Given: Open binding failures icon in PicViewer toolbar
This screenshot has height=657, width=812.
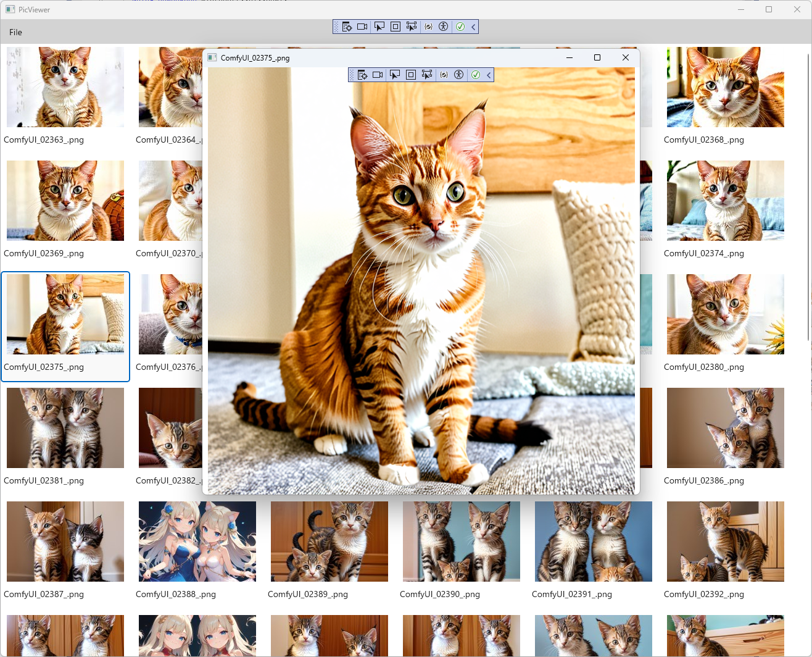Looking at the screenshot, I should [x=428, y=27].
